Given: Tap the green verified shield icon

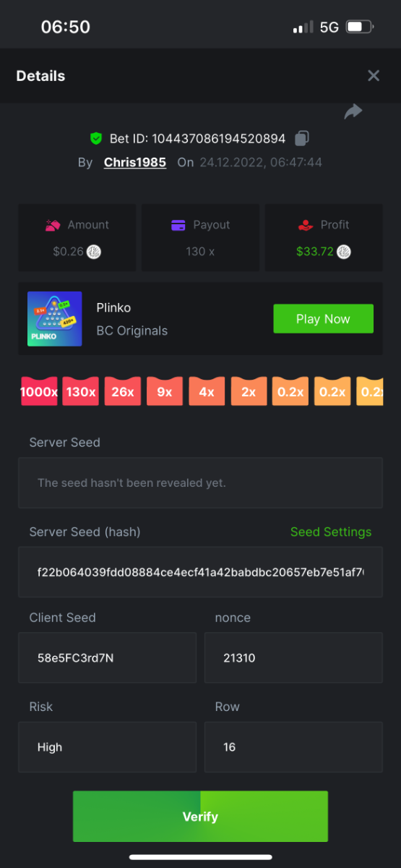Looking at the screenshot, I should tap(96, 138).
